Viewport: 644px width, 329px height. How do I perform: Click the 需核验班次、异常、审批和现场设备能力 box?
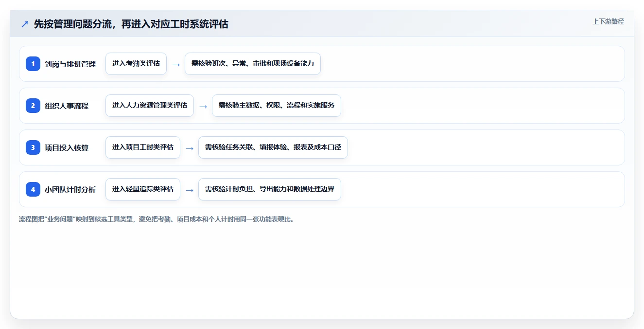click(x=253, y=64)
